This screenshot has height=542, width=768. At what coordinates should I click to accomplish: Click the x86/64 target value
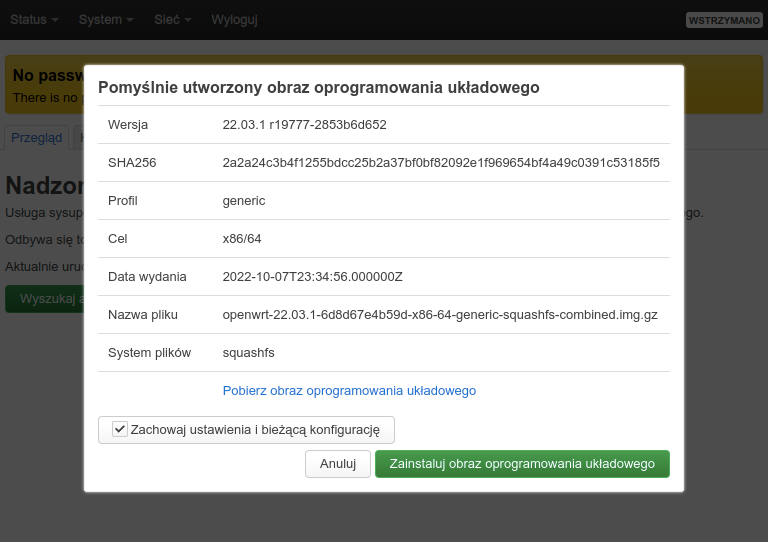pyautogui.click(x=242, y=239)
